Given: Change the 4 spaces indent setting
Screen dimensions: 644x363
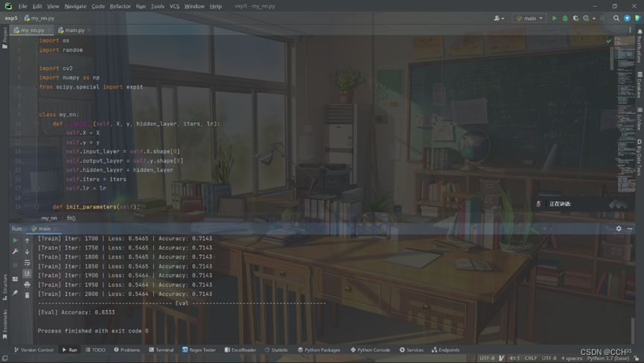Looking at the screenshot, I should [571, 358].
